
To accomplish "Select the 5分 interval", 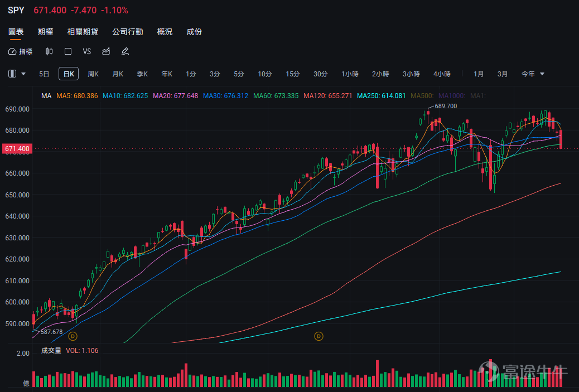I will coord(239,74).
